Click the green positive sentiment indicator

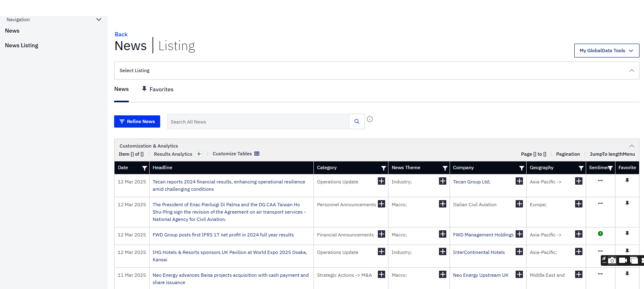point(600,234)
